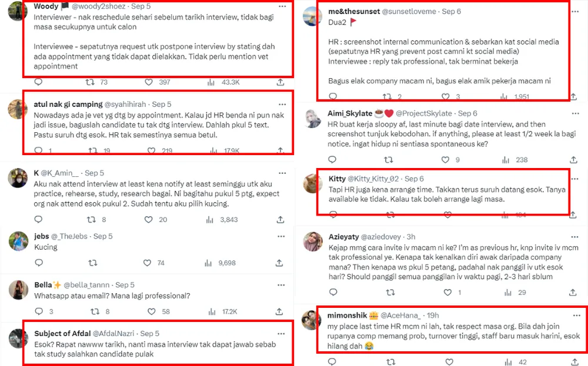Visit @ProjectSkylate profile handle

tap(425, 113)
